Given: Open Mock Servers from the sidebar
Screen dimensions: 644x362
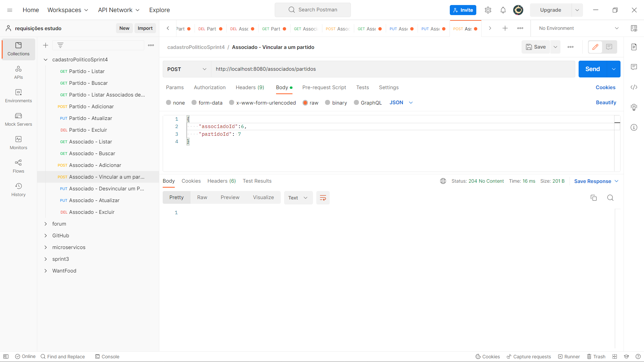Looking at the screenshot, I should [18, 119].
